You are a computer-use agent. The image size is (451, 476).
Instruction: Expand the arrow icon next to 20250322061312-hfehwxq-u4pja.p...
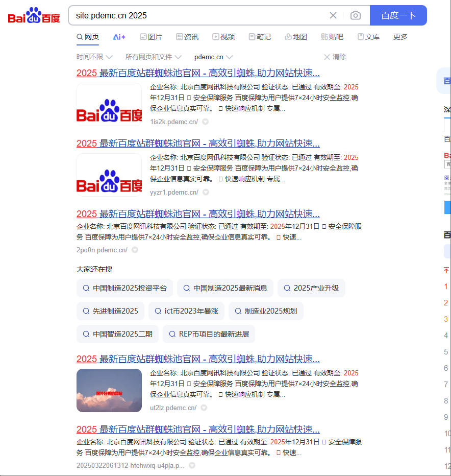pyautogui.click(x=192, y=465)
